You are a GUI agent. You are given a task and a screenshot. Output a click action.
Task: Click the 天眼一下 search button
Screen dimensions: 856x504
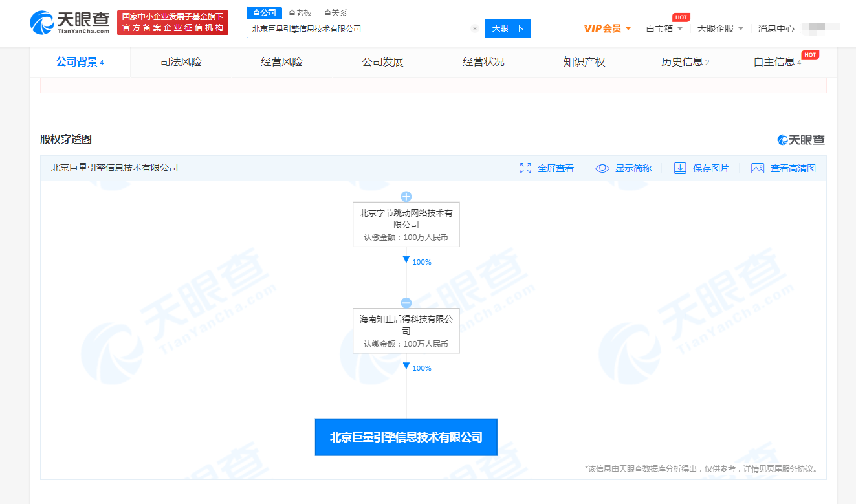click(508, 28)
